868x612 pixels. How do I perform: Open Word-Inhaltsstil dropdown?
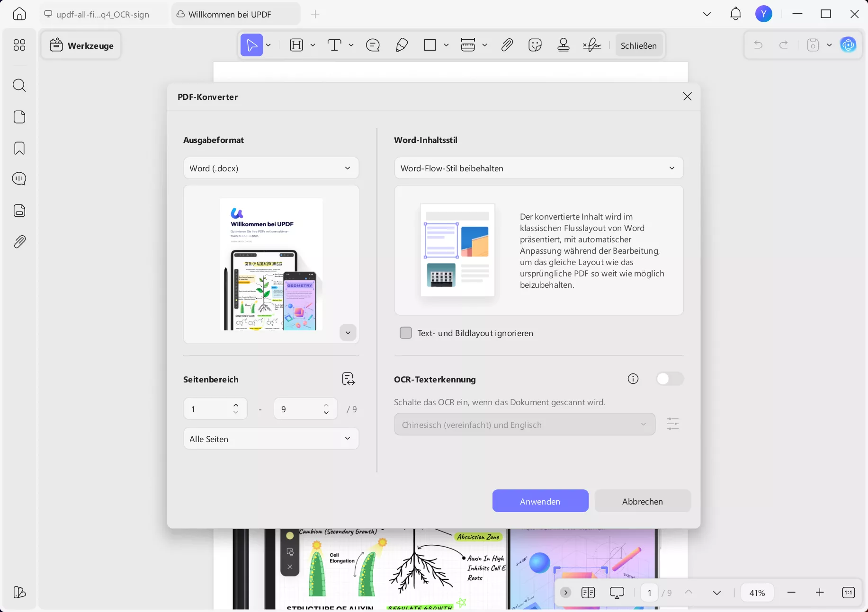[539, 168]
